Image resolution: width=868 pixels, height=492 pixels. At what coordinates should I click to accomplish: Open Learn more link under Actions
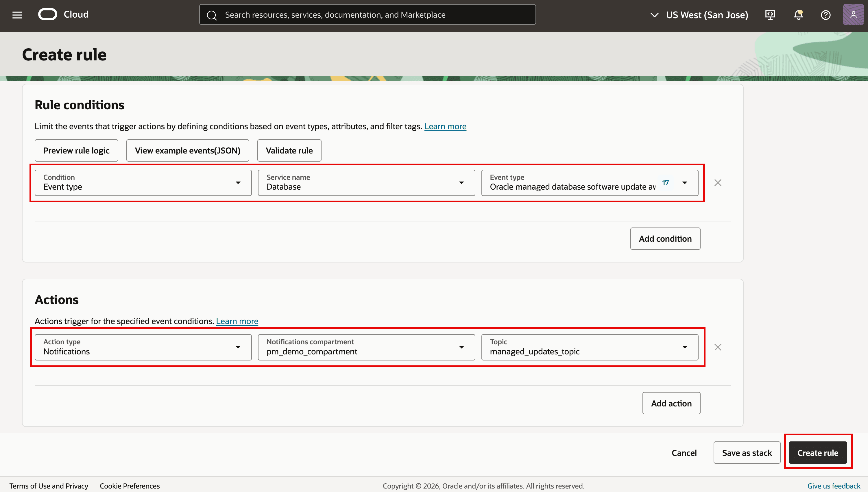(x=237, y=321)
